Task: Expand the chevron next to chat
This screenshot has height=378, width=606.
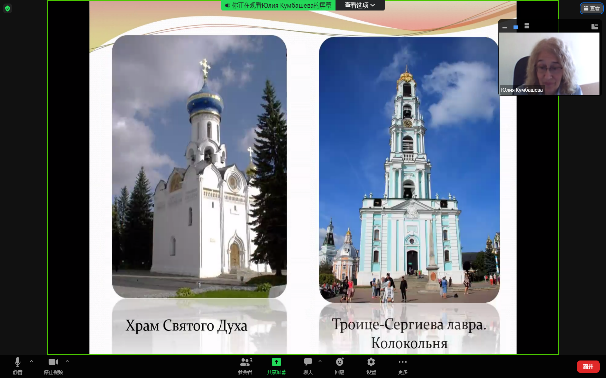Action: (x=320, y=361)
